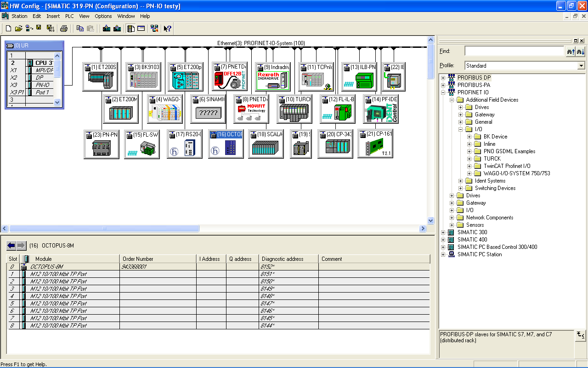The width and height of the screenshot is (588, 368).
Task: Collapse the PROFINET IO catalog node
Action: click(x=443, y=92)
